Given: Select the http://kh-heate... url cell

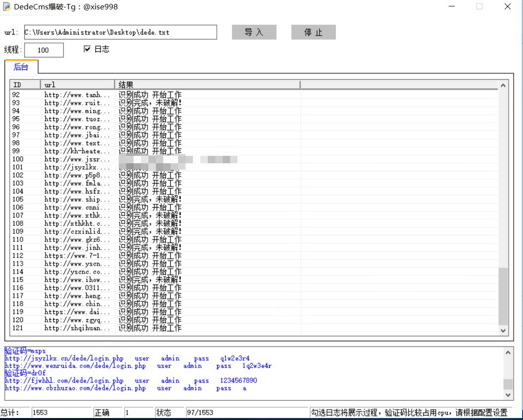Looking at the screenshot, I should tap(77, 151).
